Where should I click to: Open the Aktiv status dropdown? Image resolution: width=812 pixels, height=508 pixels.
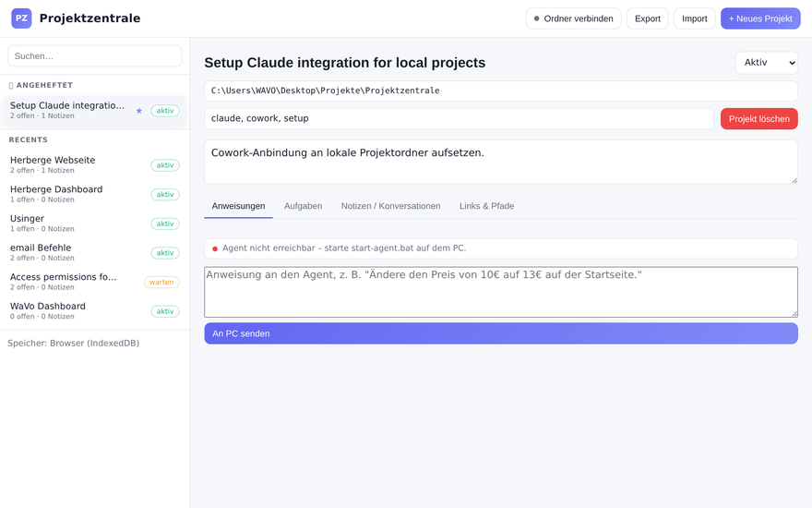[767, 63]
